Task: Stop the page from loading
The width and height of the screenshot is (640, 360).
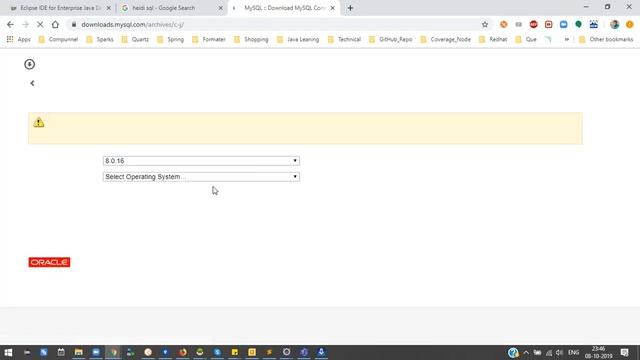Action: click(x=40, y=24)
